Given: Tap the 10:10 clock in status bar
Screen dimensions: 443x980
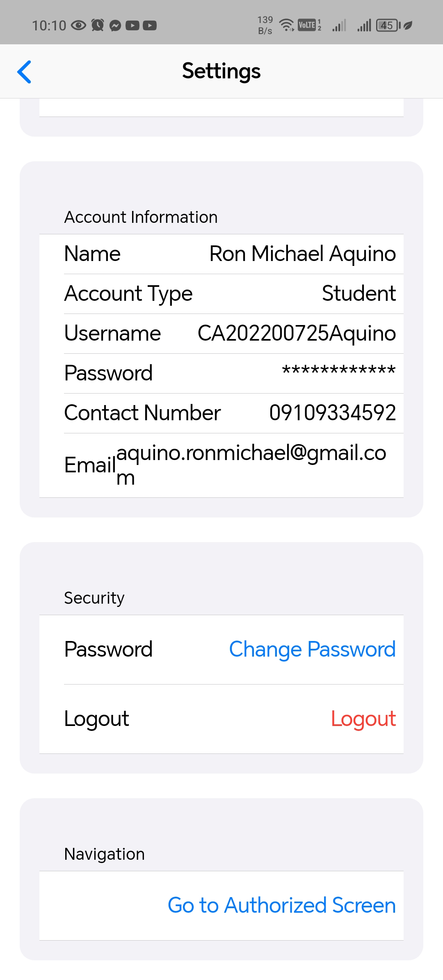Looking at the screenshot, I should [49, 25].
